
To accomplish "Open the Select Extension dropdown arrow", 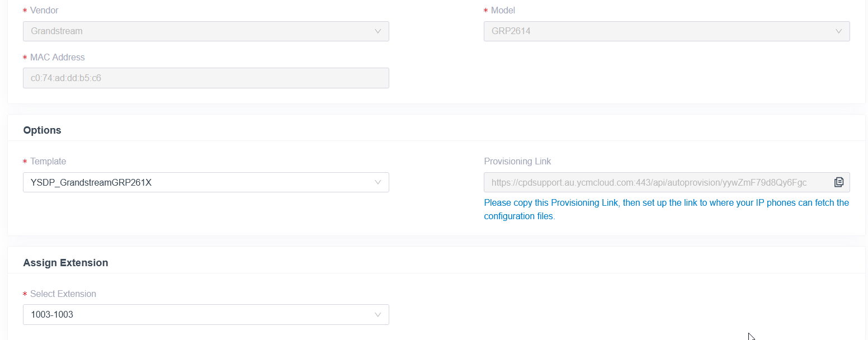I will [x=378, y=315].
